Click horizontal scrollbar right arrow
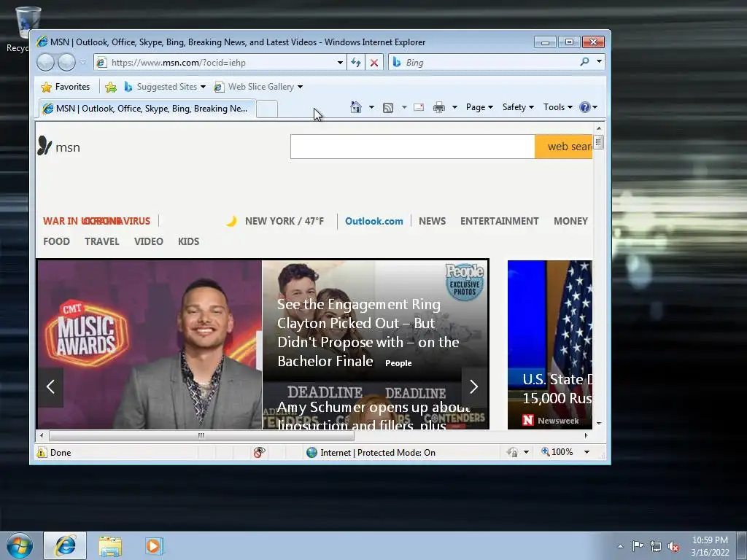747x560 pixels. point(586,435)
